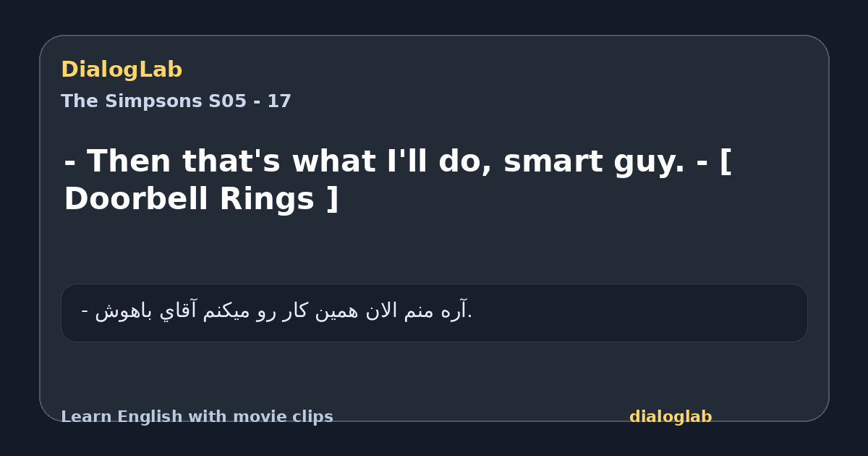Select the English subtitle line heading

398,180
